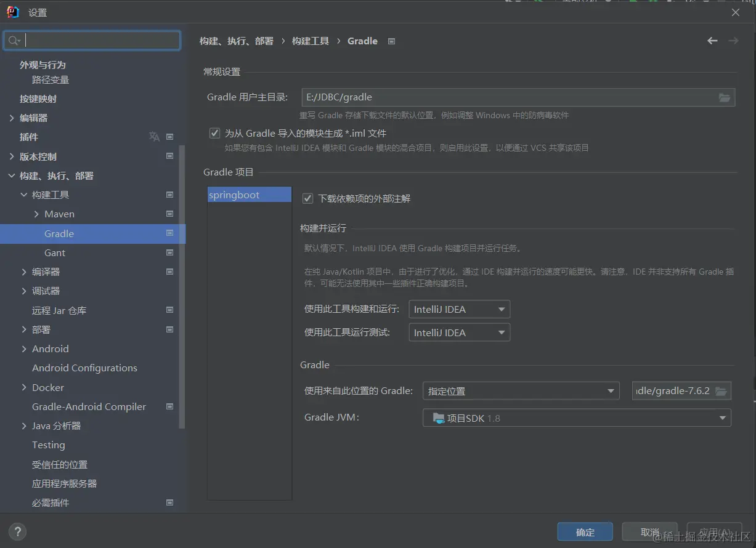The height and width of the screenshot is (548, 756).
Task: Click the 构建、执行、部署 breadcrumb link
Action: click(237, 41)
